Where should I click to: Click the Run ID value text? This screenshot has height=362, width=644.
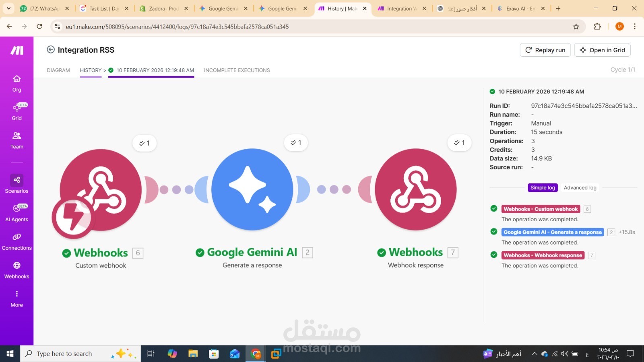pos(584,106)
